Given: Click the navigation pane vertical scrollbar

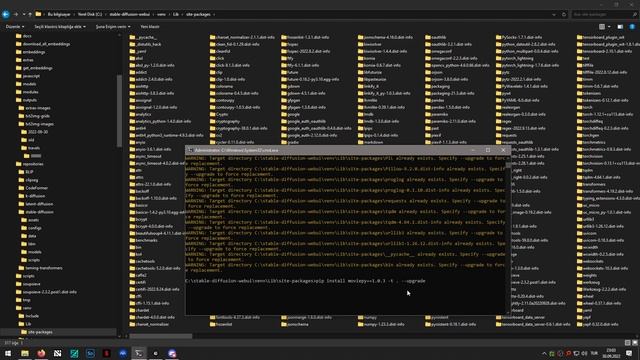Looking at the screenshot, I should [x=119, y=110].
